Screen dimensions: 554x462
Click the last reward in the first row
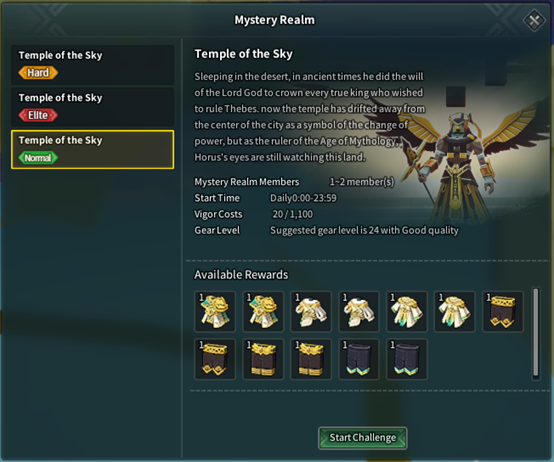click(503, 312)
